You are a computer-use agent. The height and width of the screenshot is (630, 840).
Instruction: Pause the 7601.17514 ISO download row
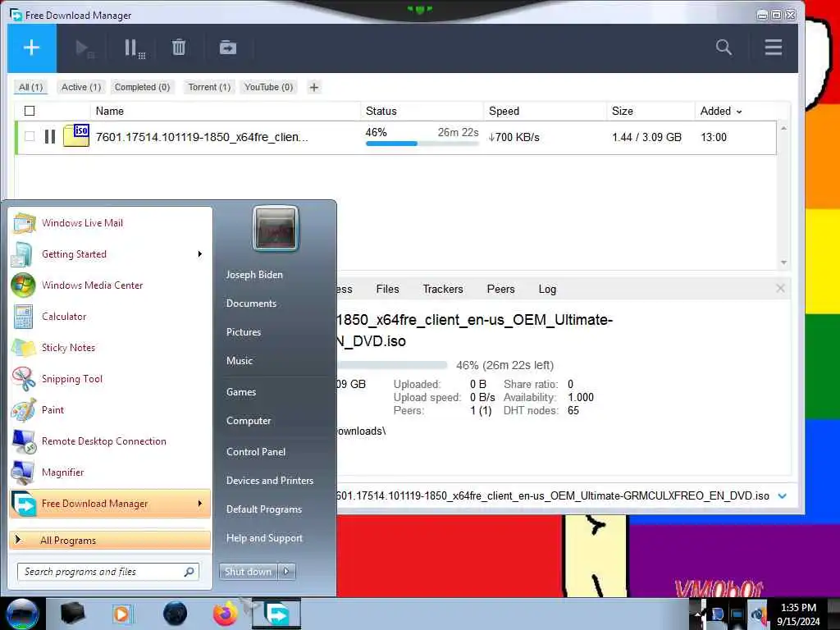click(x=50, y=137)
